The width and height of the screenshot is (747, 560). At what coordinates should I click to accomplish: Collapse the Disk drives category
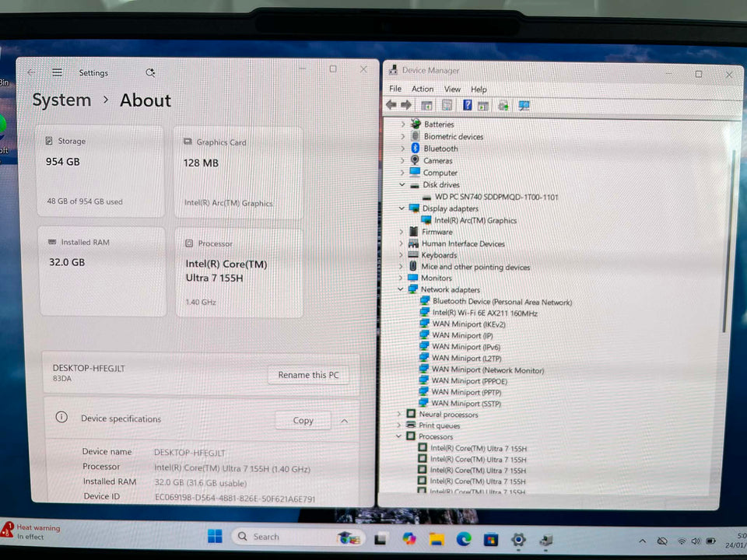point(402,185)
